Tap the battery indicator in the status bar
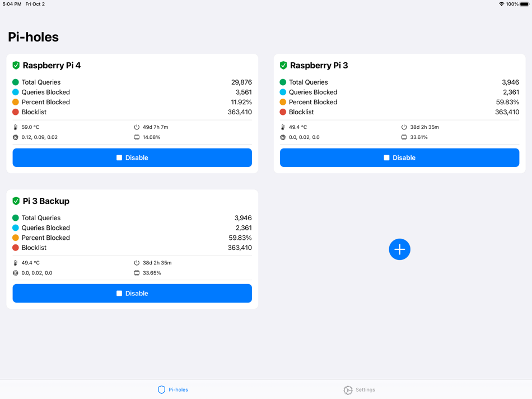The image size is (532, 399). (x=525, y=4)
